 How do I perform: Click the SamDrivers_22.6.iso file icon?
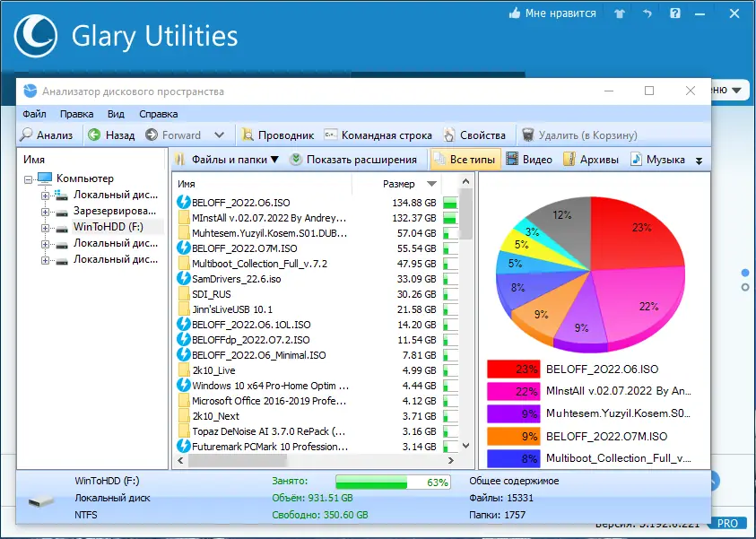pos(183,278)
